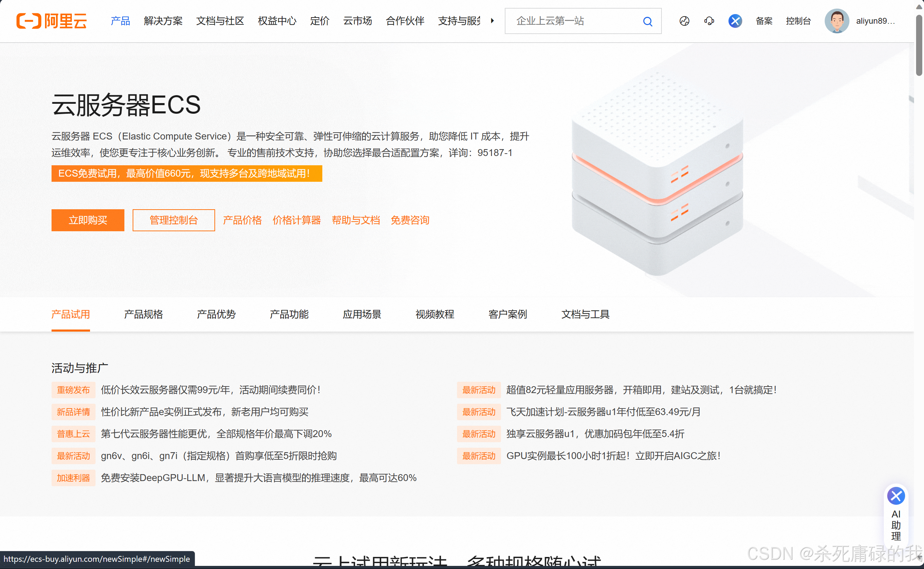This screenshot has width=924, height=569.
Task: Click the 备案 link
Action: (764, 21)
